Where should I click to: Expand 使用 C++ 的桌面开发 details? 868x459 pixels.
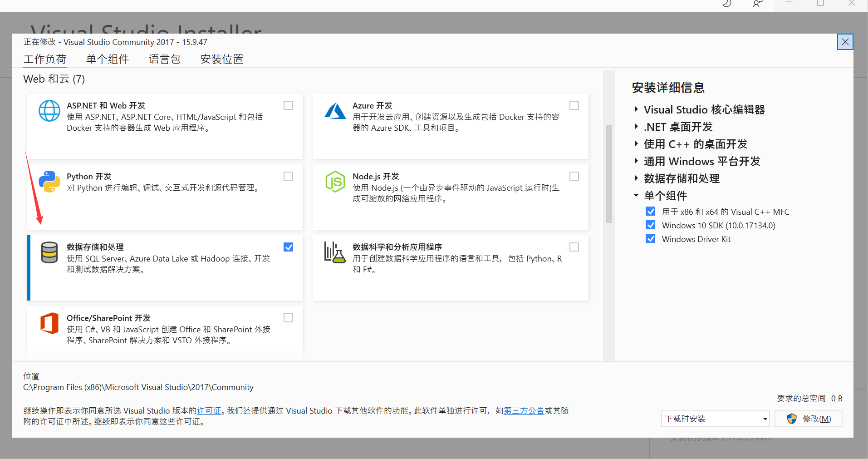click(x=636, y=144)
